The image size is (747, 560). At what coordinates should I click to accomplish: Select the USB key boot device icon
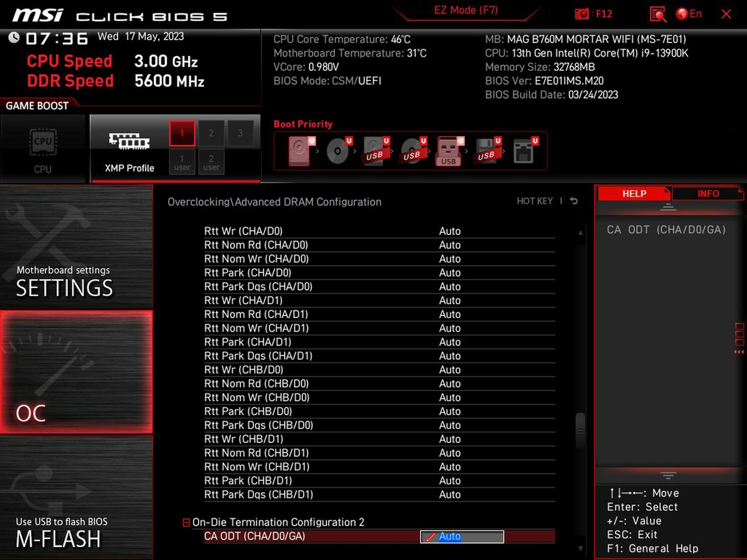coord(449,151)
